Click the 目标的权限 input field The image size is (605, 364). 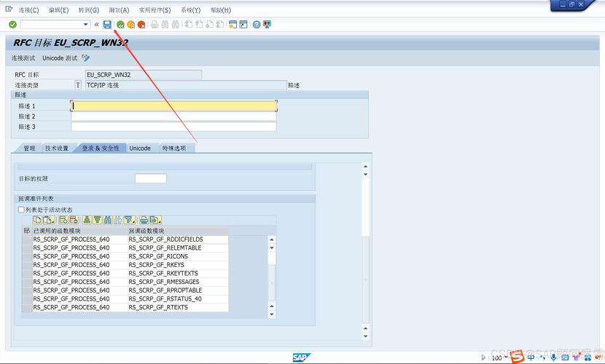coord(150,178)
